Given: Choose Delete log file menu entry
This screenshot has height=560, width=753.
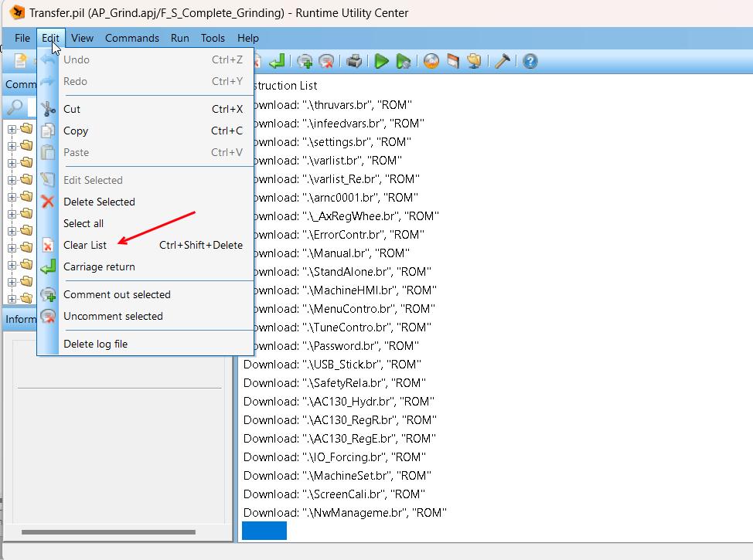Looking at the screenshot, I should (145, 344).
